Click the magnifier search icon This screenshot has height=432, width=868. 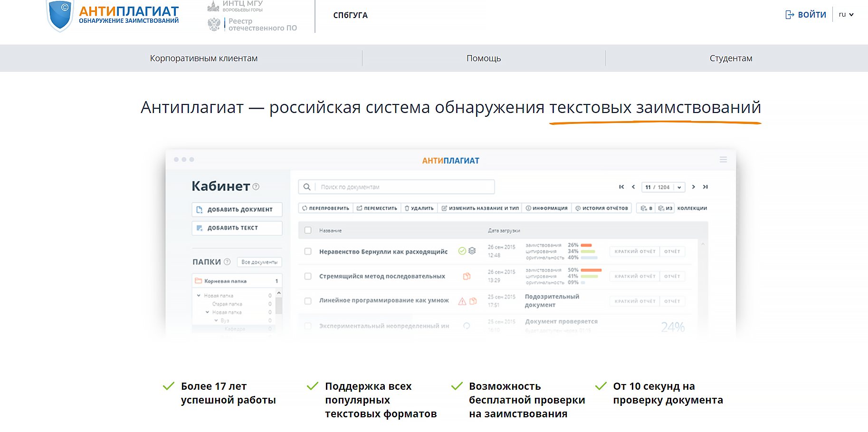pyautogui.click(x=307, y=187)
